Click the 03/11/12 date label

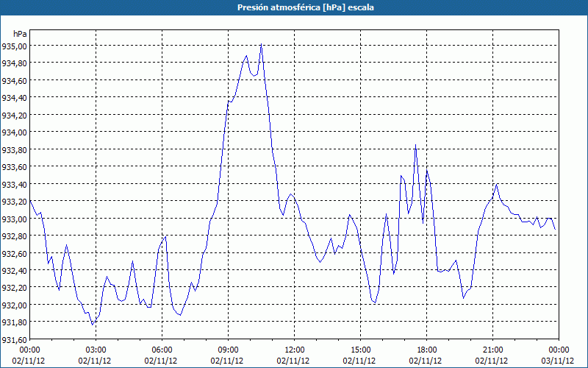[x=558, y=361]
